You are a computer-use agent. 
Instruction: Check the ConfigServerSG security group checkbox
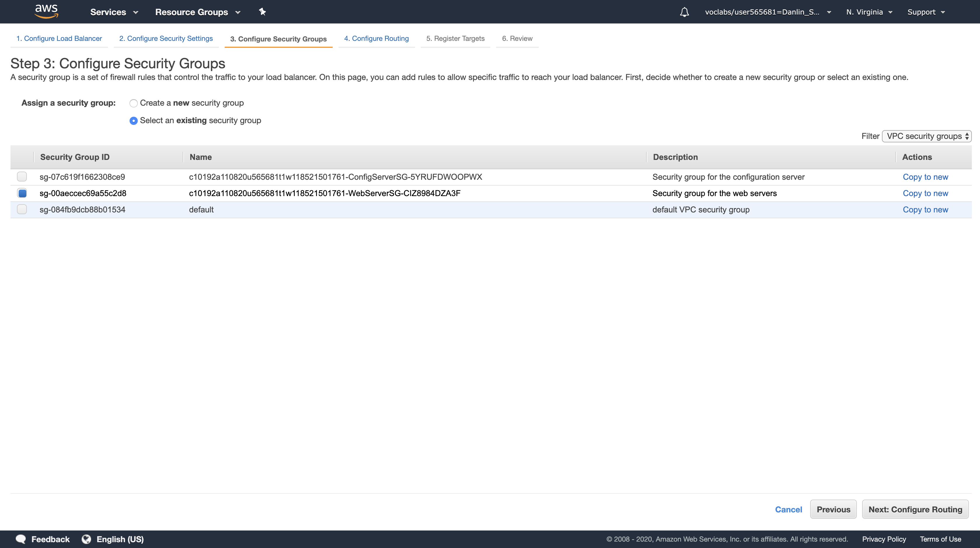pos(22,177)
